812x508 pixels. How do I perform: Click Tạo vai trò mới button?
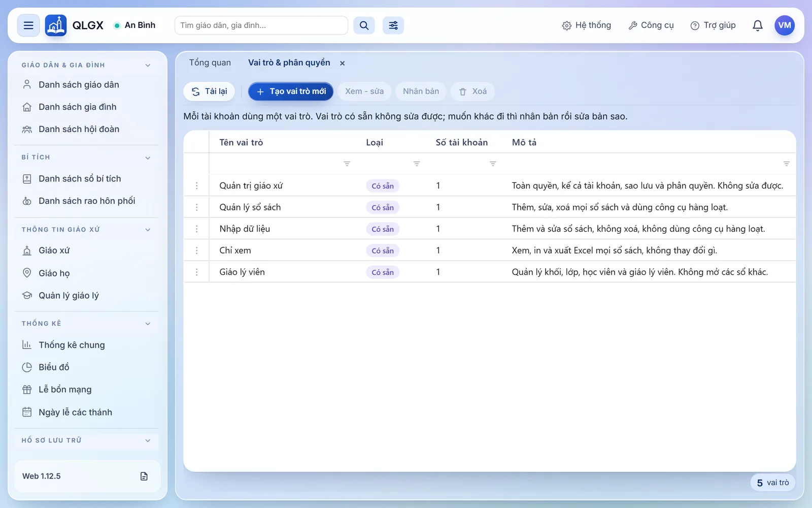click(x=291, y=91)
